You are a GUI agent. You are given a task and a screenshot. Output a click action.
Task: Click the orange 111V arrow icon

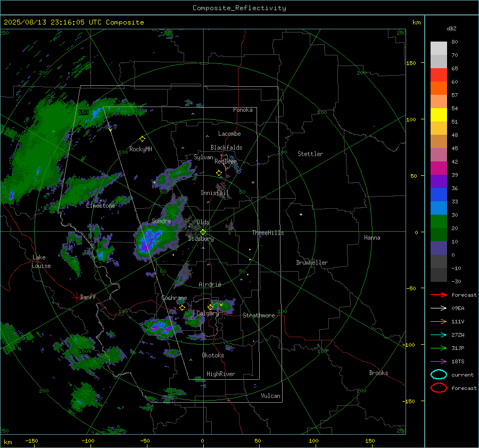pyautogui.click(x=439, y=321)
